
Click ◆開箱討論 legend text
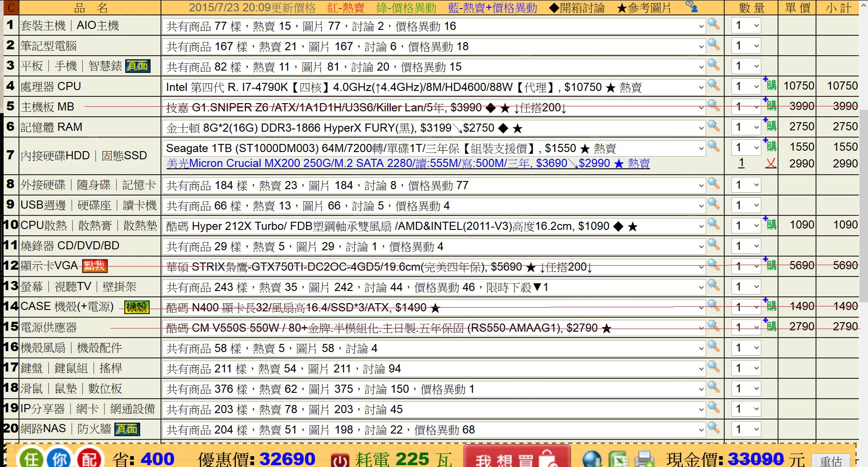click(x=577, y=8)
